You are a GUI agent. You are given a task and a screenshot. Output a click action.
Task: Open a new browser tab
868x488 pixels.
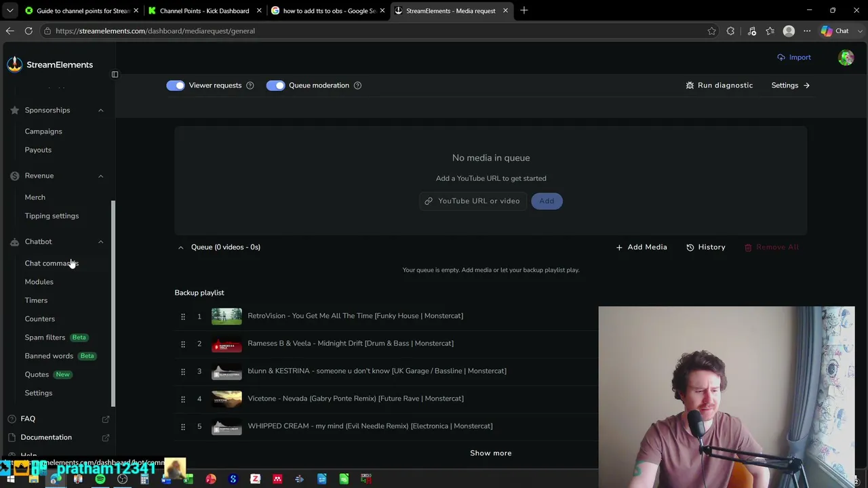524,11
